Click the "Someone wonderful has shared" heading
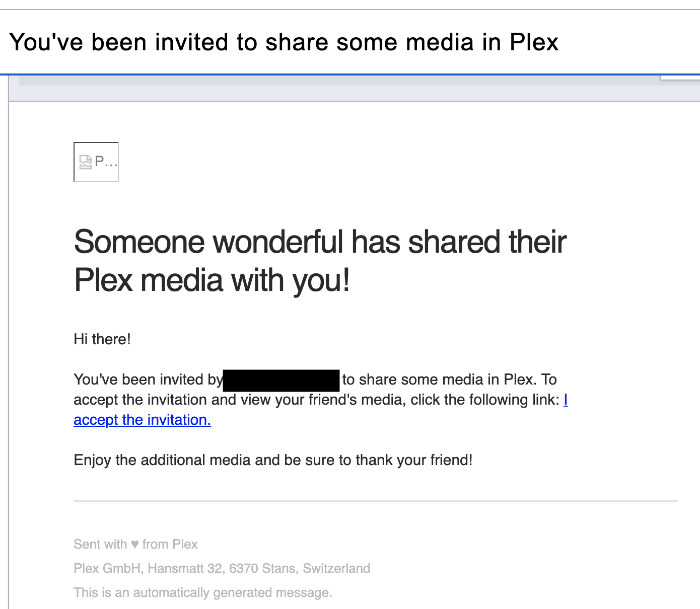The width and height of the screenshot is (700, 609). click(320, 242)
